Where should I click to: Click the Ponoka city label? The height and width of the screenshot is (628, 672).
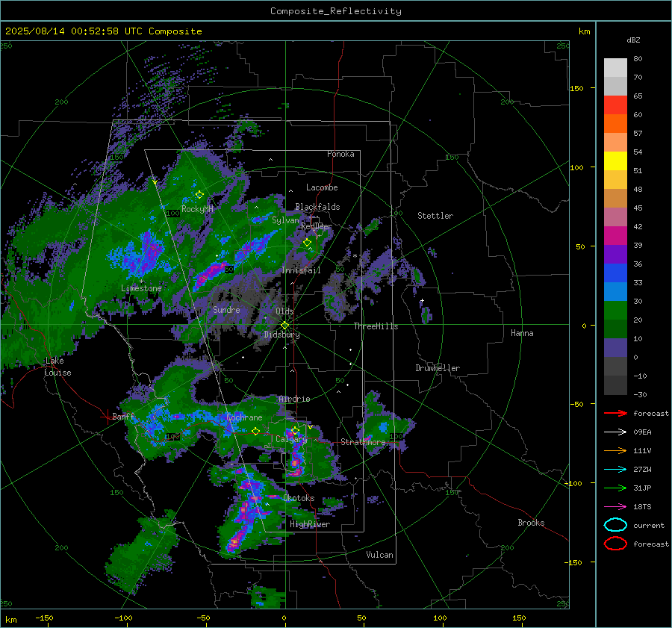pyautogui.click(x=340, y=154)
